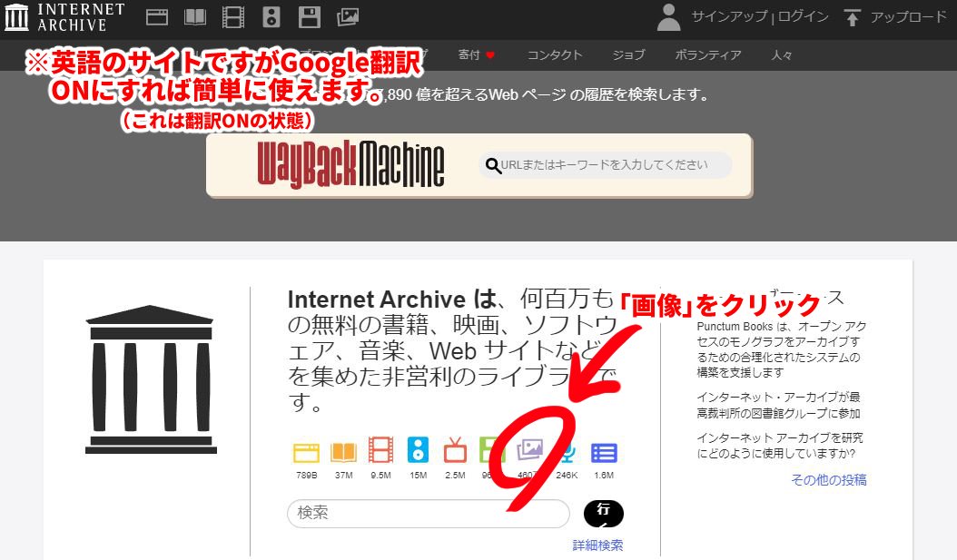
Task: Open the orange Texts collection icon 37M
Action: [x=343, y=452]
